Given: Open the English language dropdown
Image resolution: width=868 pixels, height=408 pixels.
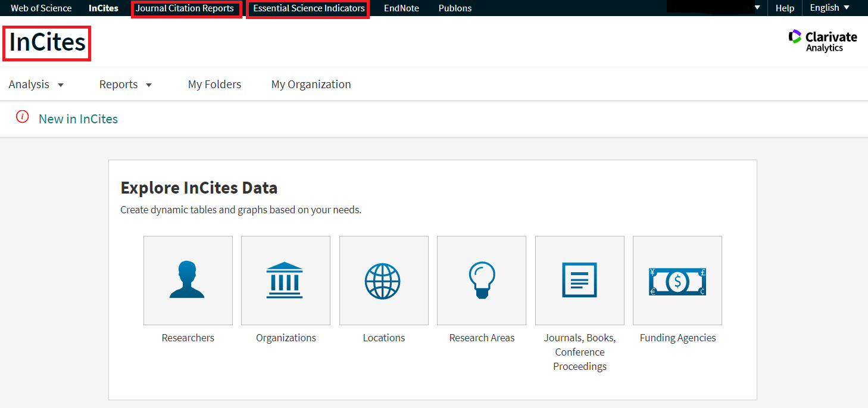Looking at the screenshot, I should point(830,8).
